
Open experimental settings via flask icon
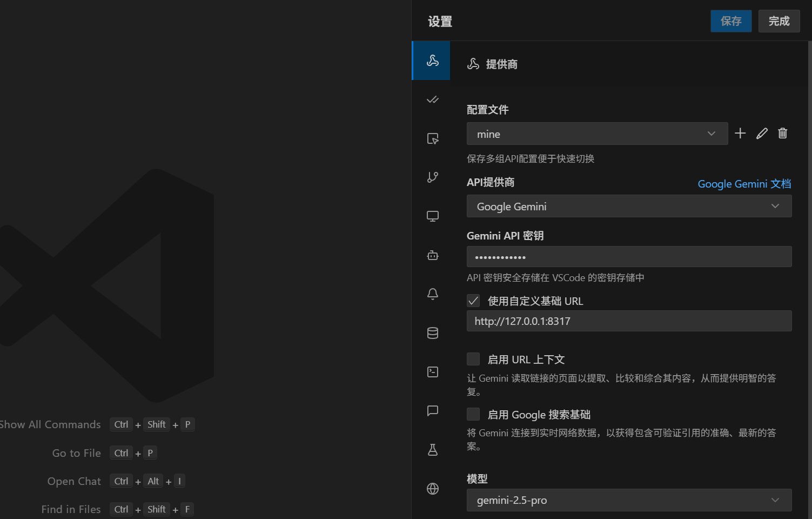tap(432, 449)
